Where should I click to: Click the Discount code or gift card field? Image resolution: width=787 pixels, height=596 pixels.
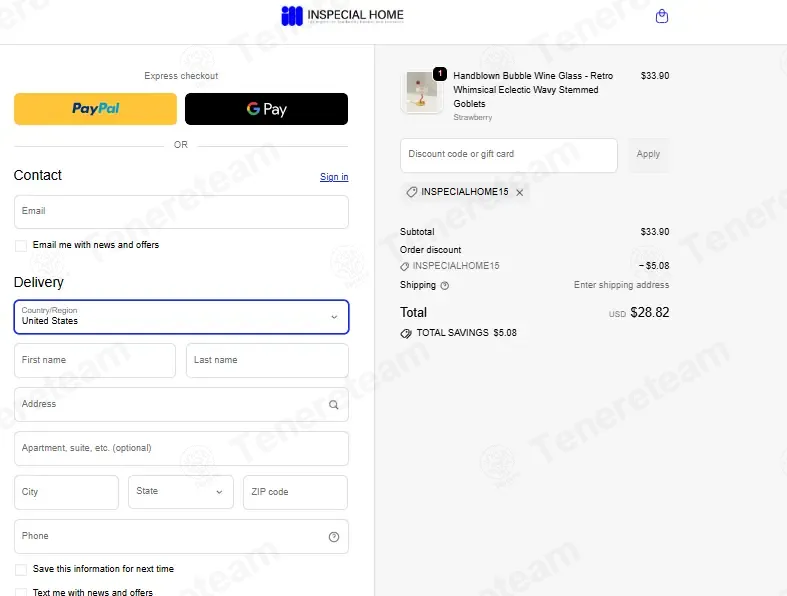pos(508,155)
